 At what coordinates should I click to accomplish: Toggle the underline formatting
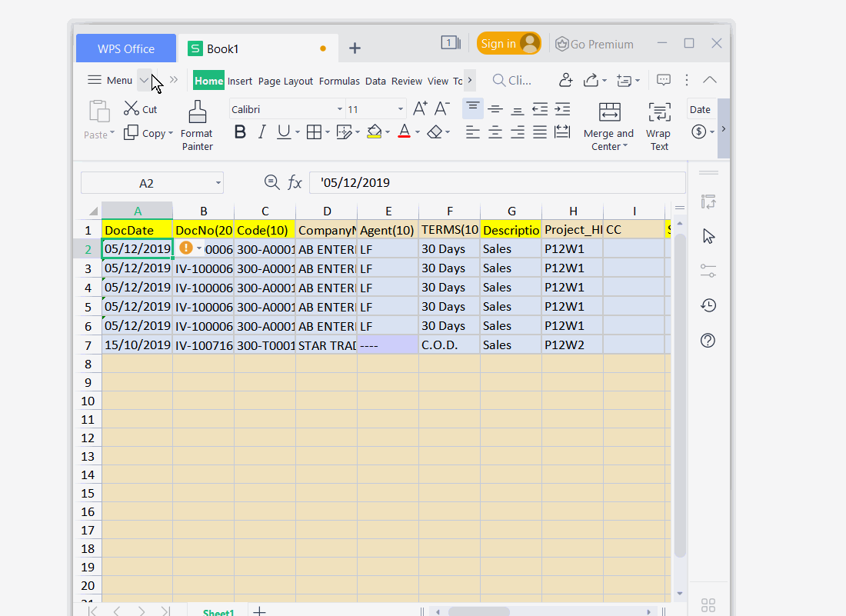click(284, 132)
